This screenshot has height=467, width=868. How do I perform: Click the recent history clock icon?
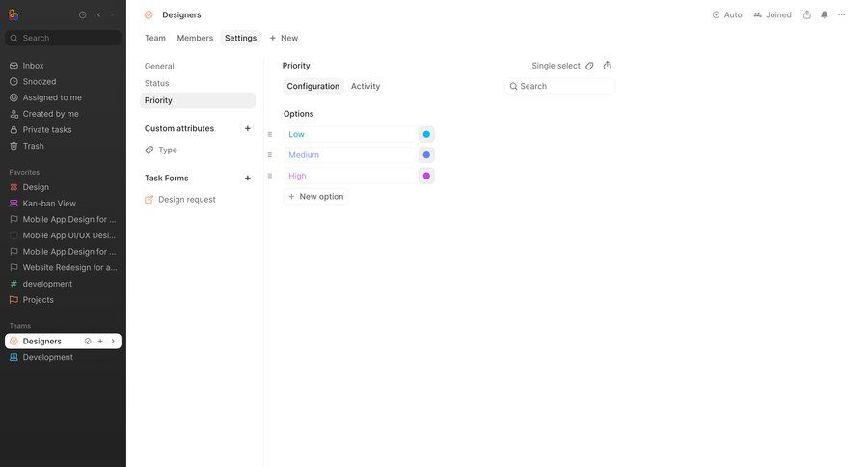coord(82,14)
